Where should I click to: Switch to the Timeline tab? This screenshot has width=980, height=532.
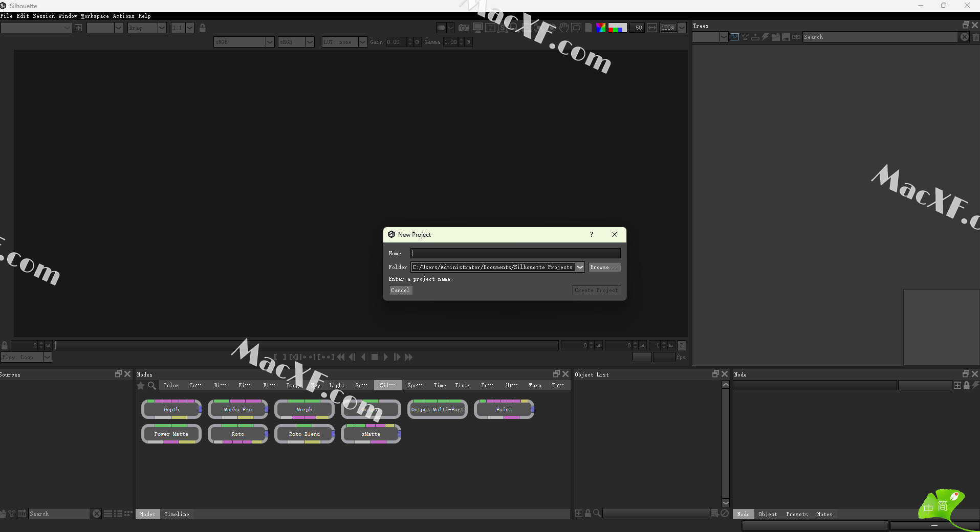(177, 514)
